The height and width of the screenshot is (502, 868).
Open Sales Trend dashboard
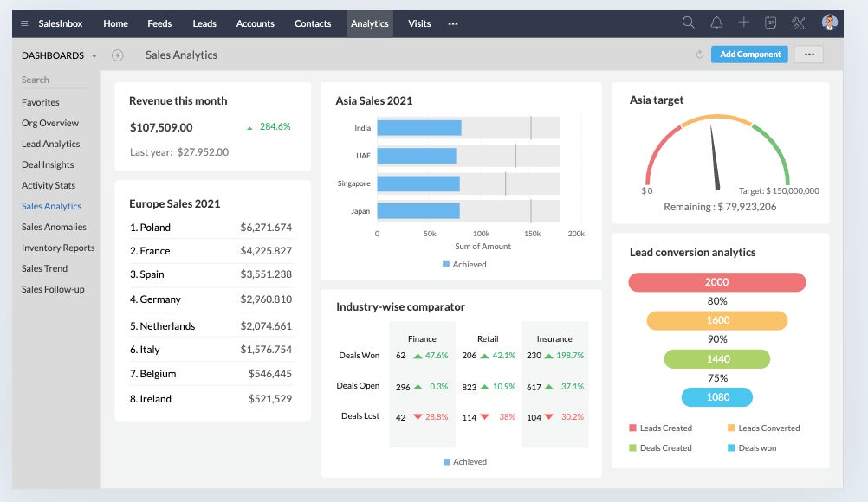tap(44, 268)
